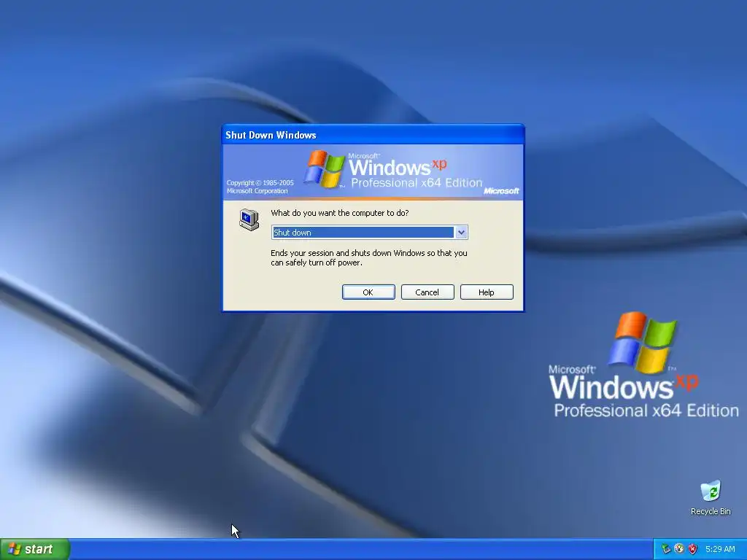Click the Safely Remove Hardware tray icon
Viewport: 747px width, 560px height.
point(666,549)
